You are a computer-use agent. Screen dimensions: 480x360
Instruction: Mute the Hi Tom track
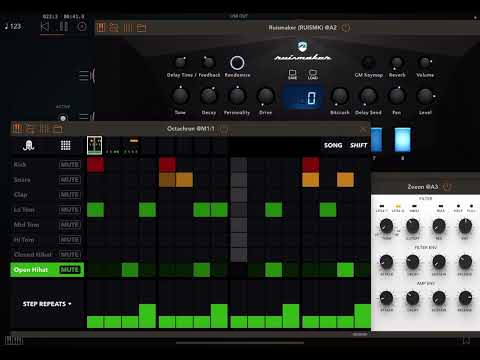70,240
